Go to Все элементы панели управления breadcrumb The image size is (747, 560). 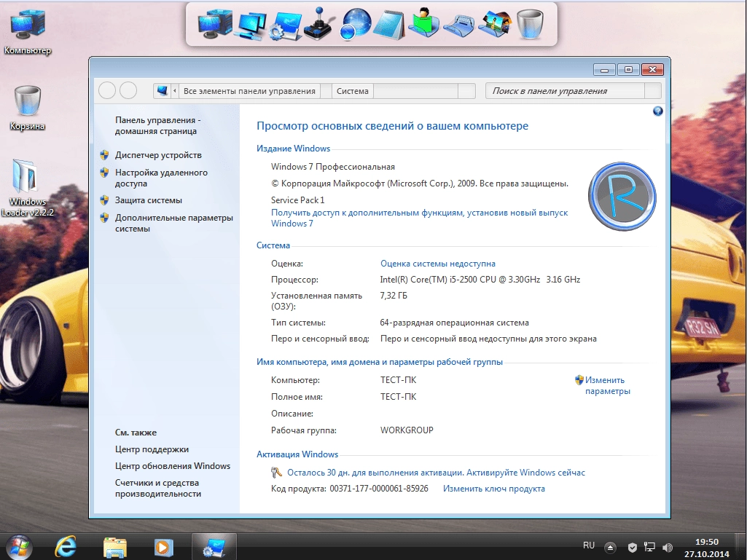click(x=249, y=91)
